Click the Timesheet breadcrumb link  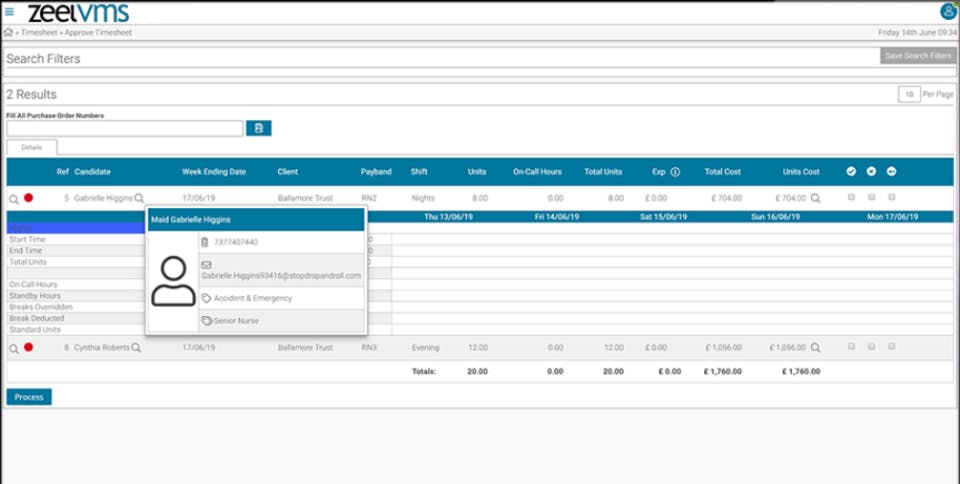[x=39, y=32]
